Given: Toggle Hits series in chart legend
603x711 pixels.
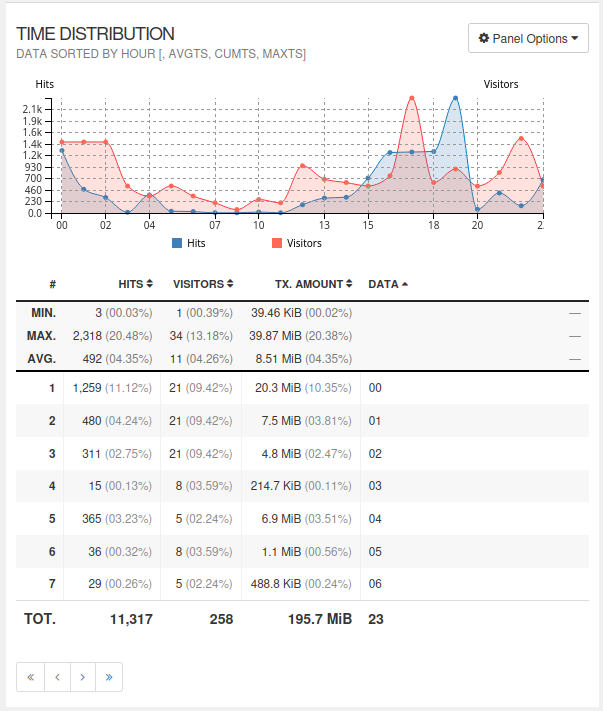Looking at the screenshot, I should [x=196, y=243].
